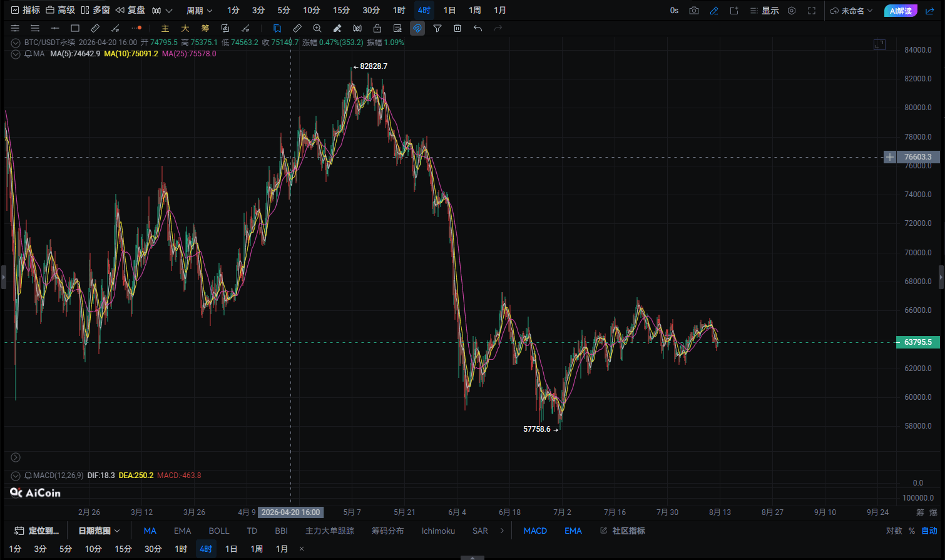Select the horizontal ray line tool

[55, 28]
